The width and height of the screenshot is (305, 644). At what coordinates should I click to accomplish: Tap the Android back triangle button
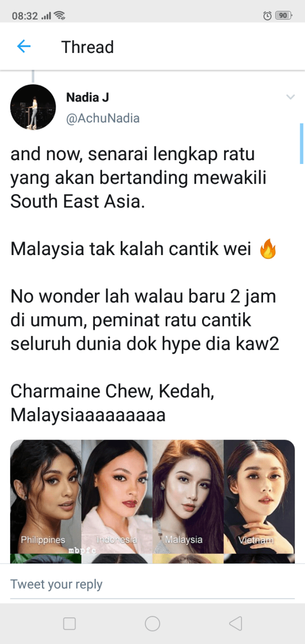(235, 624)
